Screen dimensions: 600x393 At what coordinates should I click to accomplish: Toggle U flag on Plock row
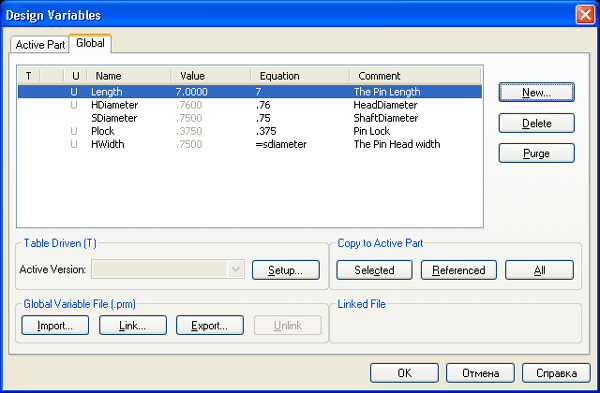[x=74, y=131]
